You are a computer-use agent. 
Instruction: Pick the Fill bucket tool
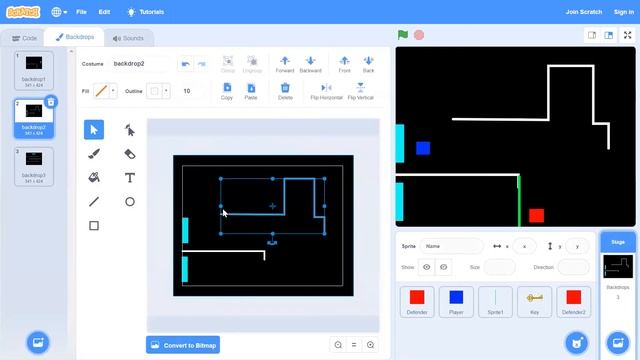94,178
